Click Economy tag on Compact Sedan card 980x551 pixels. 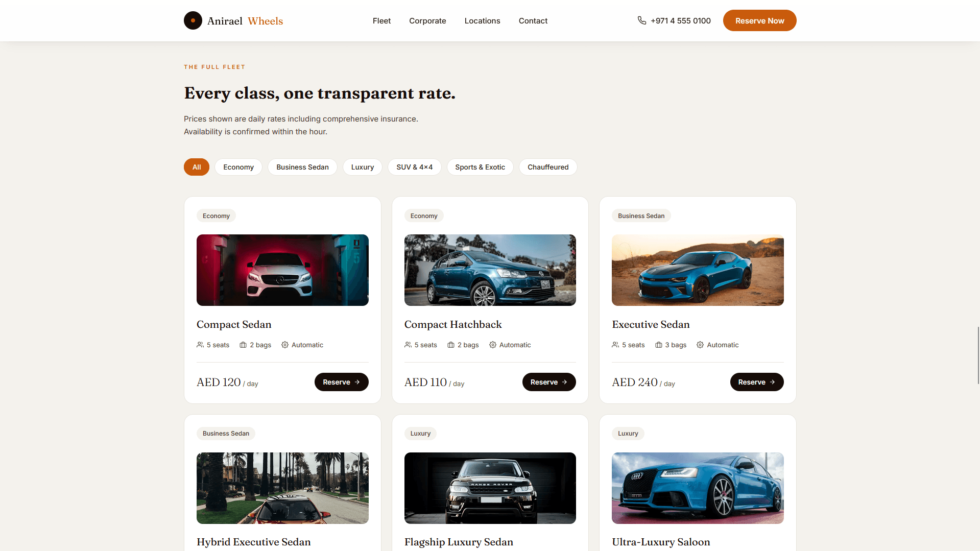click(216, 215)
